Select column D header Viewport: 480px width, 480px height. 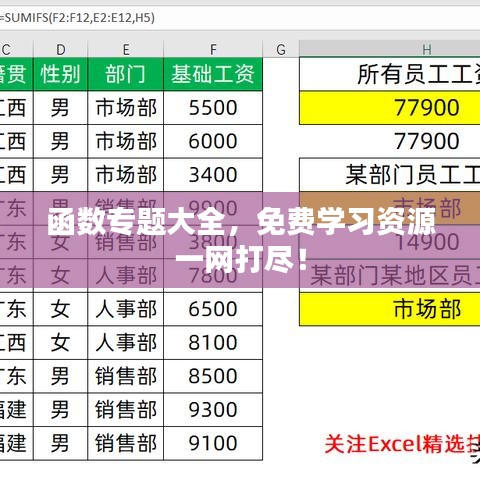pos(60,49)
